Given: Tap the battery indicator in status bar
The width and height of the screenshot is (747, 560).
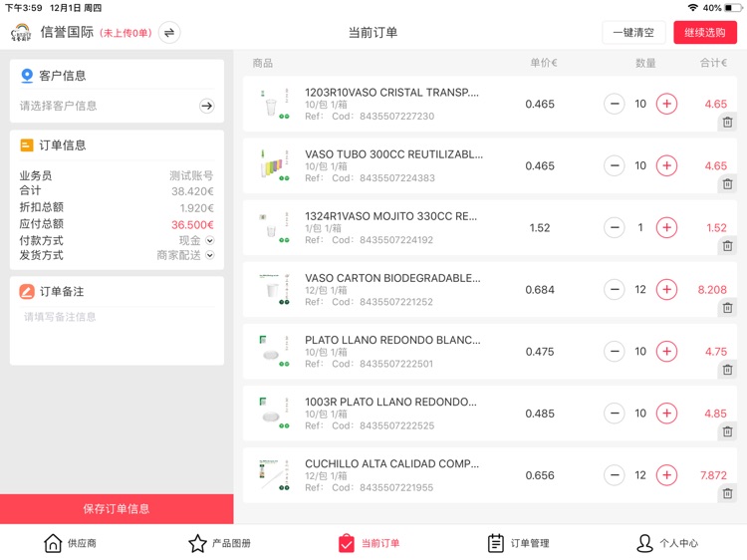Looking at the screenshot, I should point(732,8).
